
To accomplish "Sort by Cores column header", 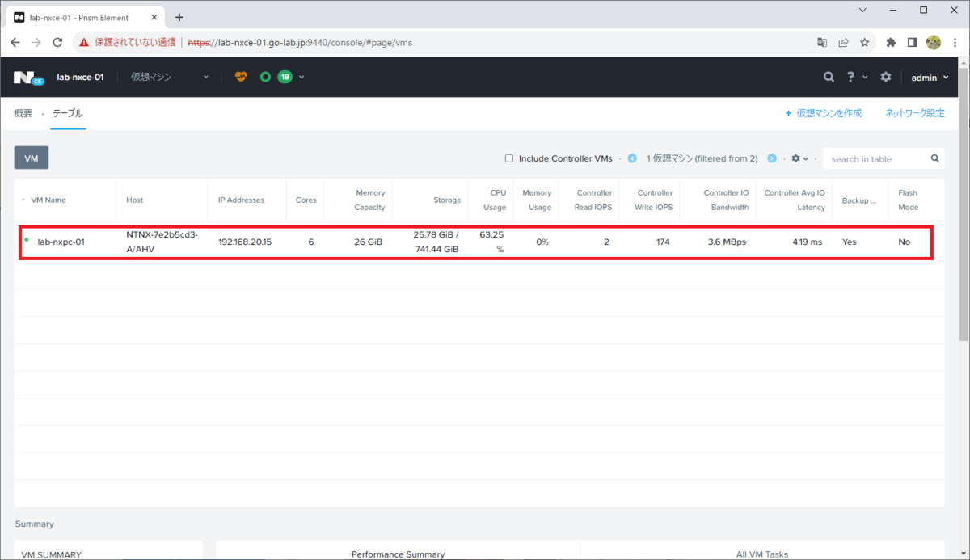I will 306,200.
